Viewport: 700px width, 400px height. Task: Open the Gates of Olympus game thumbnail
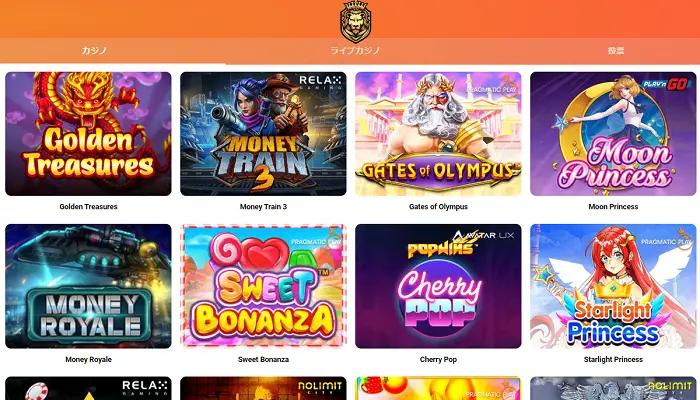coord(438,134)
